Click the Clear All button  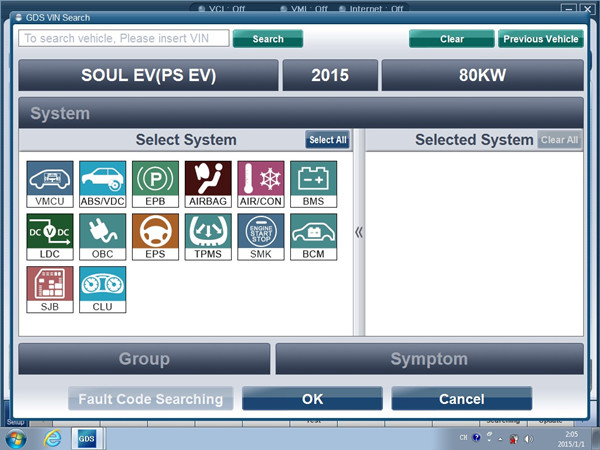coord(559,140)
